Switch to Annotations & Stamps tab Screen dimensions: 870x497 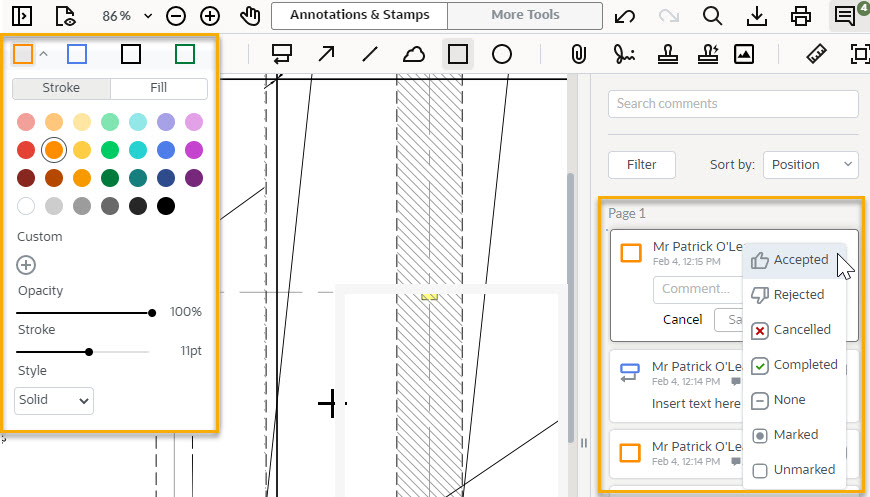click(x=360, y=15)
